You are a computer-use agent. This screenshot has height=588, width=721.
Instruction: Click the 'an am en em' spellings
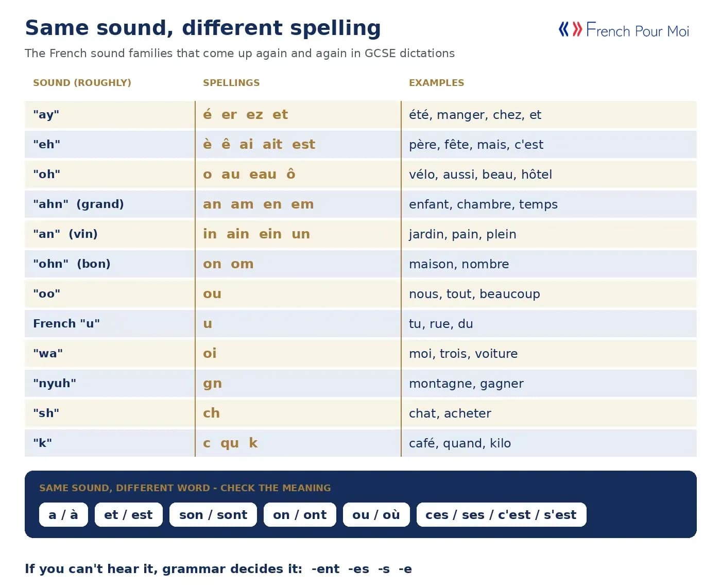259,204
